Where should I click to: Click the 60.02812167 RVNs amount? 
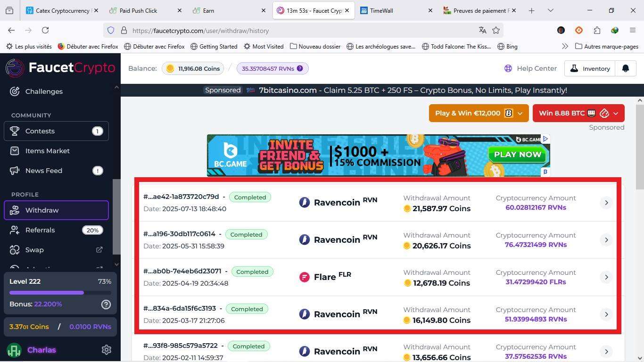coord(536,207)
